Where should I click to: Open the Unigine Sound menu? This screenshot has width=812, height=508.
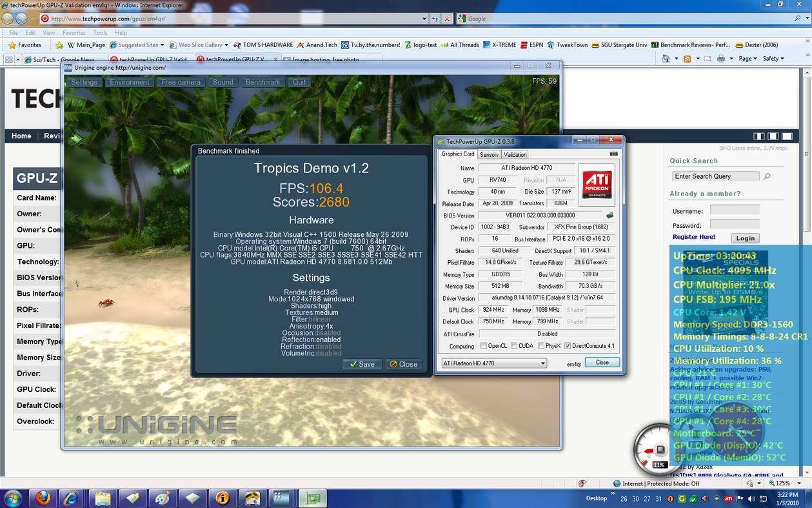pyautogui.click(x=223, y=83)
